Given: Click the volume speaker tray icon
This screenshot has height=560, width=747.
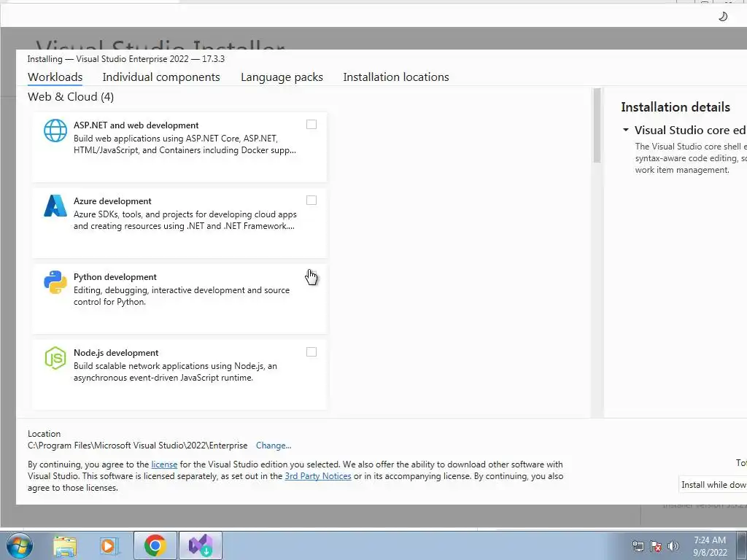Looking at the screenshot, I should 673,546.
